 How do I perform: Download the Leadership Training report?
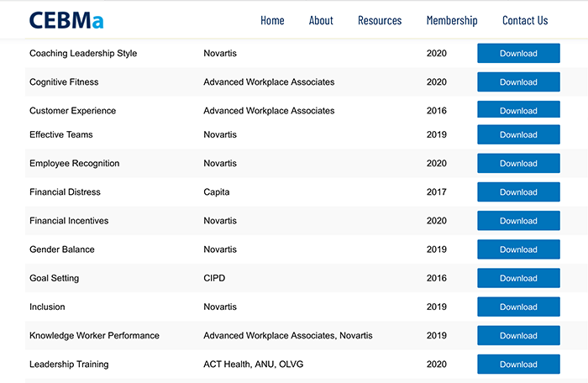[518, 365]
